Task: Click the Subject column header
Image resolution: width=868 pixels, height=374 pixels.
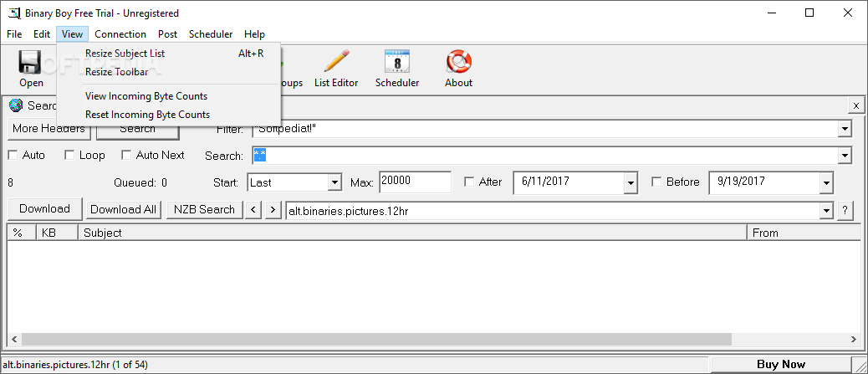Action: tap(412, 233)
